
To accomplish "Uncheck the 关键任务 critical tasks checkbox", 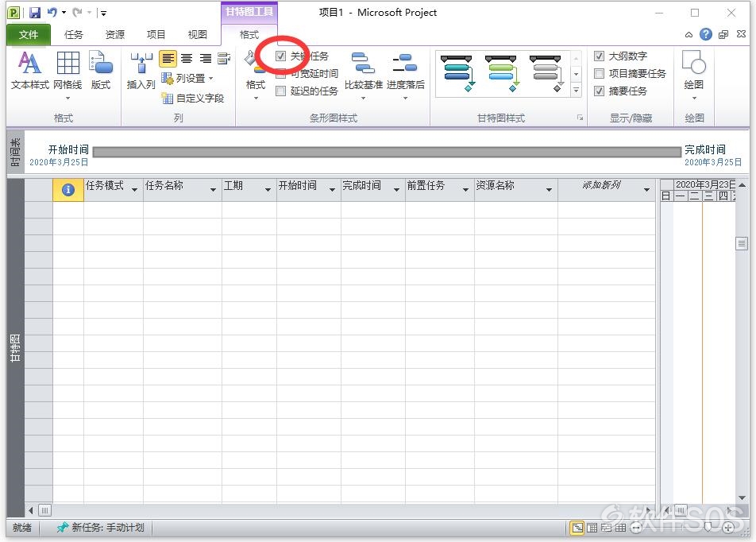I will [280, 56].
